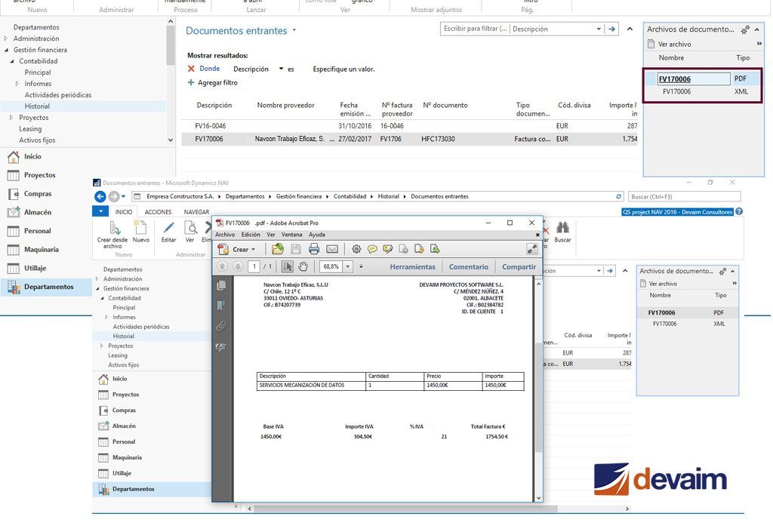The height and width of the screenshot is (532, 773).
Task: Apply filter with the upper blue arrow button
Action: click(x=611, y=29)
